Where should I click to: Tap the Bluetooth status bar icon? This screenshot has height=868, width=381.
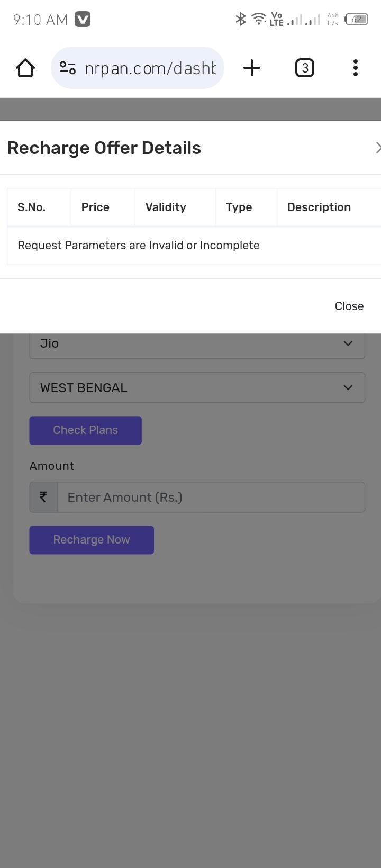(241, 20)
